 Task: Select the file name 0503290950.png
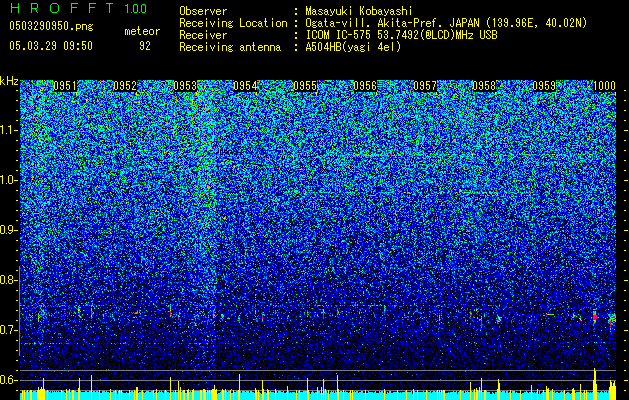tap(51, 26)
